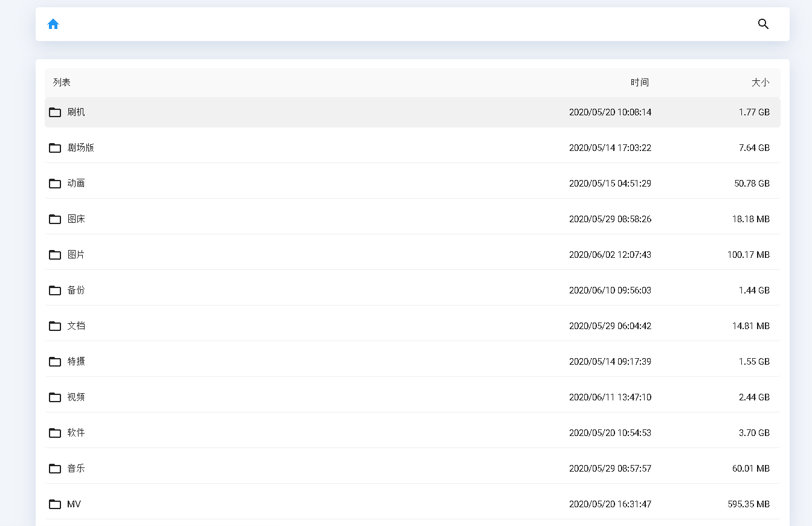Click timestamp 2020/06/11 13:47:10

[x=610, y=397]
